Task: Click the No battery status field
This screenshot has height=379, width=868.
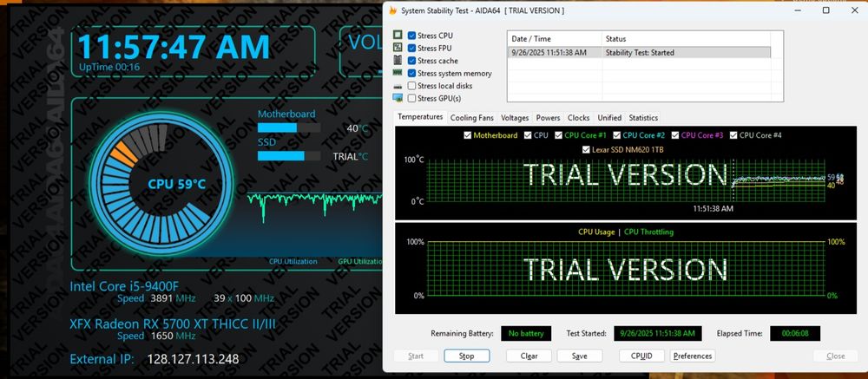Action: click(x=526, y=334)
